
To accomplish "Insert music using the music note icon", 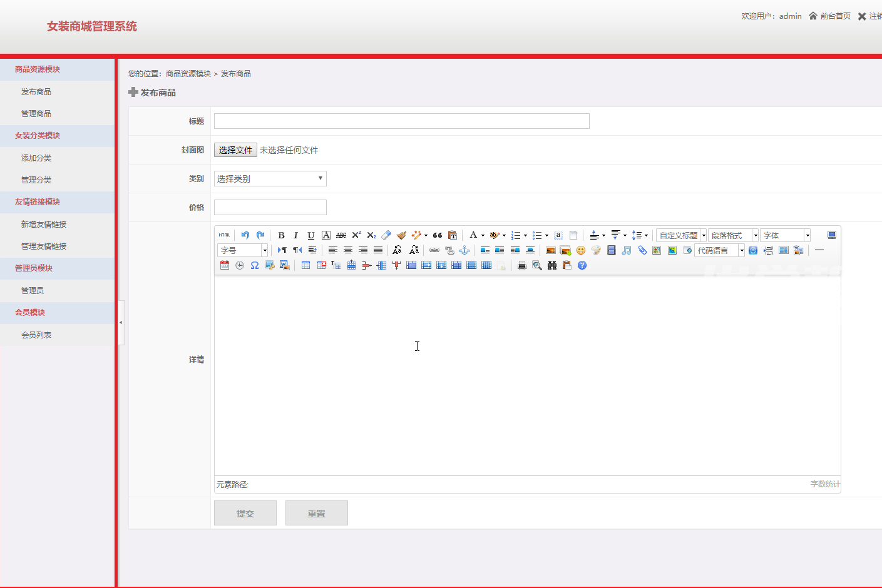I will point(627,250).
